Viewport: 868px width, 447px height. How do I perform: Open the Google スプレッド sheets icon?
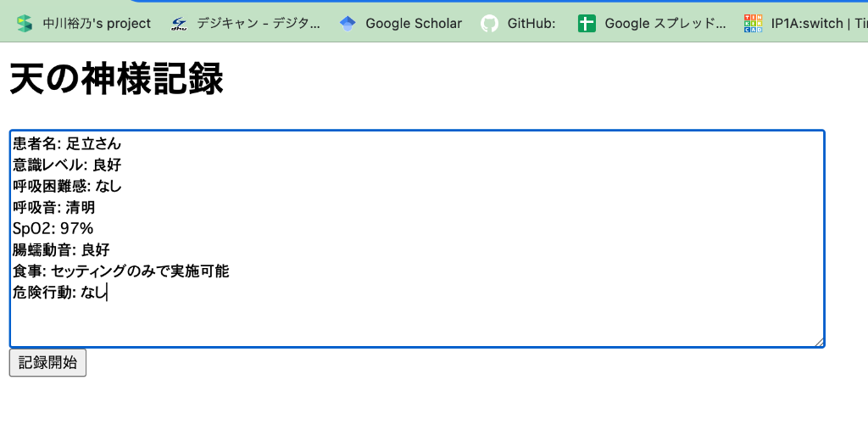tap(587, 23)
